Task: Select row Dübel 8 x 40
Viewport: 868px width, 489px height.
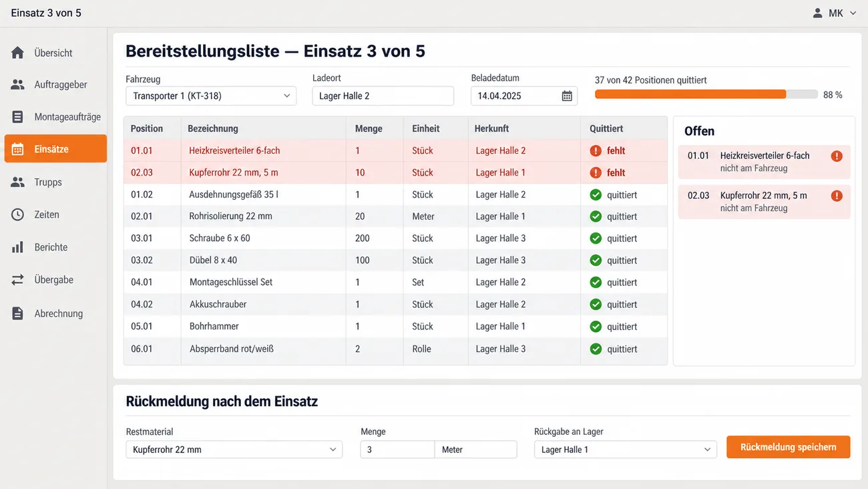Action: tap(395, 261)
